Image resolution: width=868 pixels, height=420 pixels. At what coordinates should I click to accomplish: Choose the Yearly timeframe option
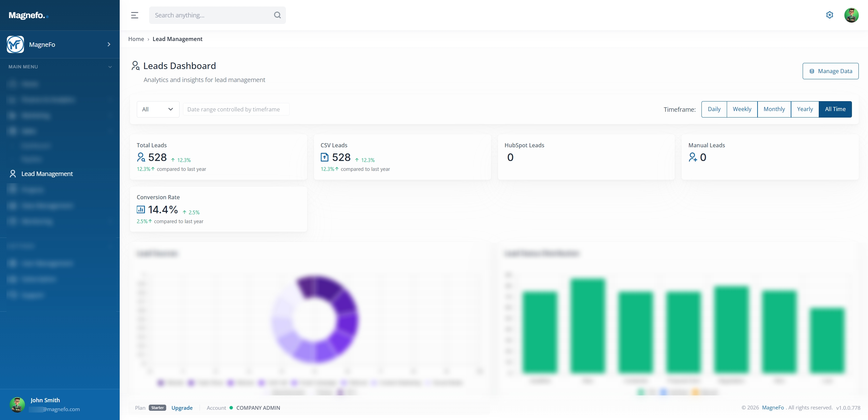tap(804, 109)
